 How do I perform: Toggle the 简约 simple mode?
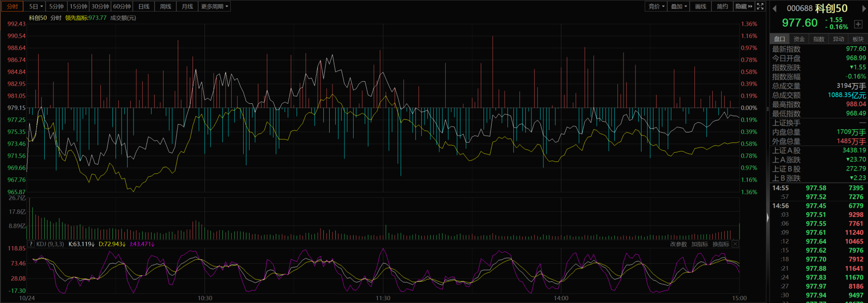[x=722, y=6]
